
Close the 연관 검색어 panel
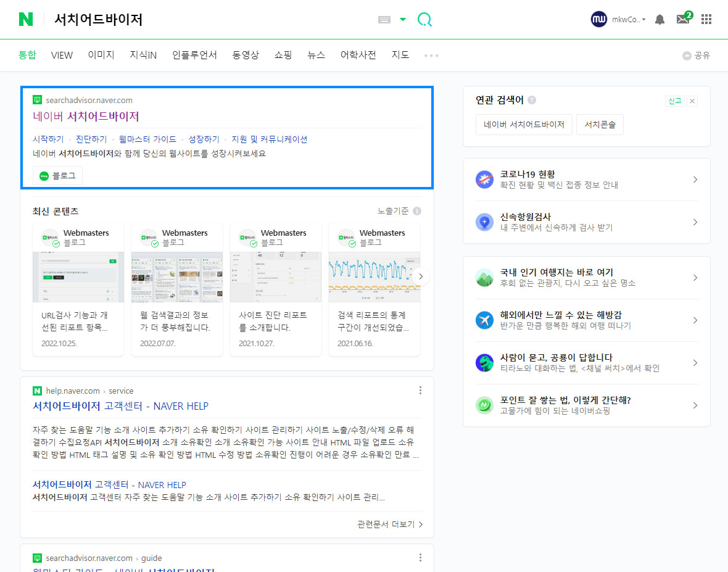tap(692, 101)
